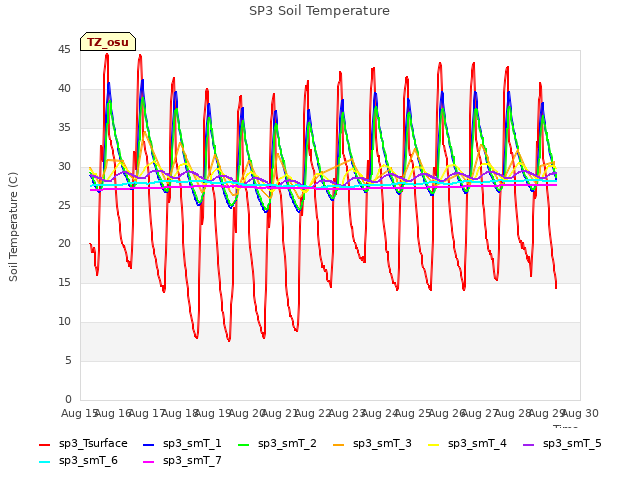This screenshot has width=640, height=480.
Task: Toggle sp3_smT_2 series in legend
Action: click(277, 443)
